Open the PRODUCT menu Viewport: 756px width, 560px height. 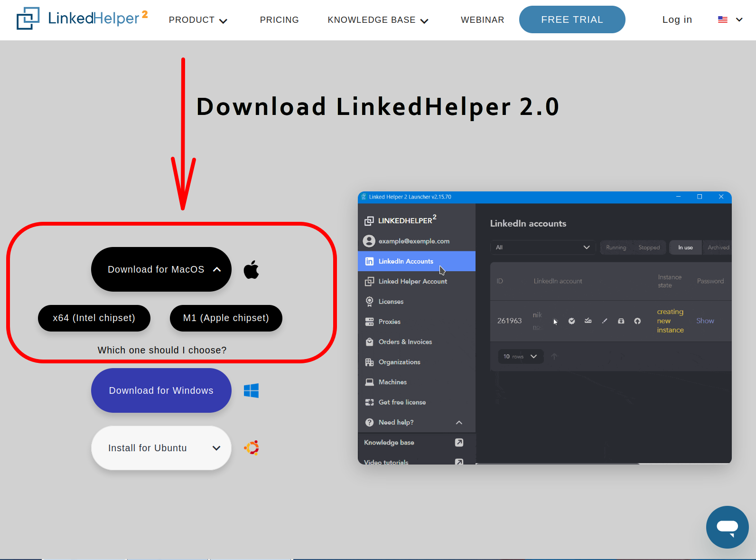pos(198,20)
